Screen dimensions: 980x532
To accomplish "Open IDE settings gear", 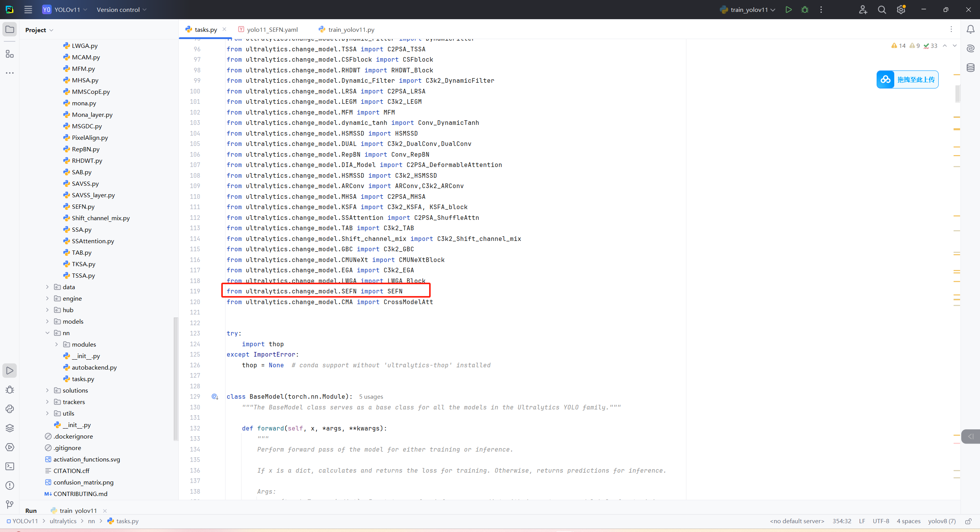I will coord(901,10).
